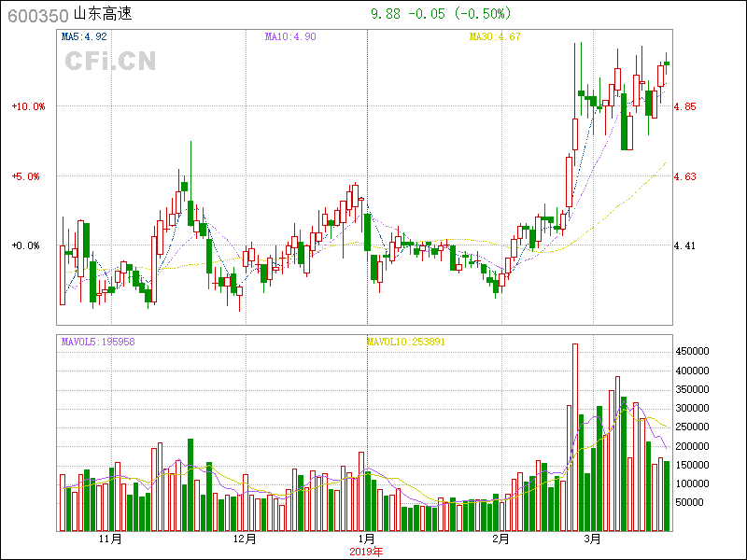The width and height of the screenshot is (747, 560).
Task: Click the MAVOL5:195958 volume label
Action: click(x=98, y=342)
